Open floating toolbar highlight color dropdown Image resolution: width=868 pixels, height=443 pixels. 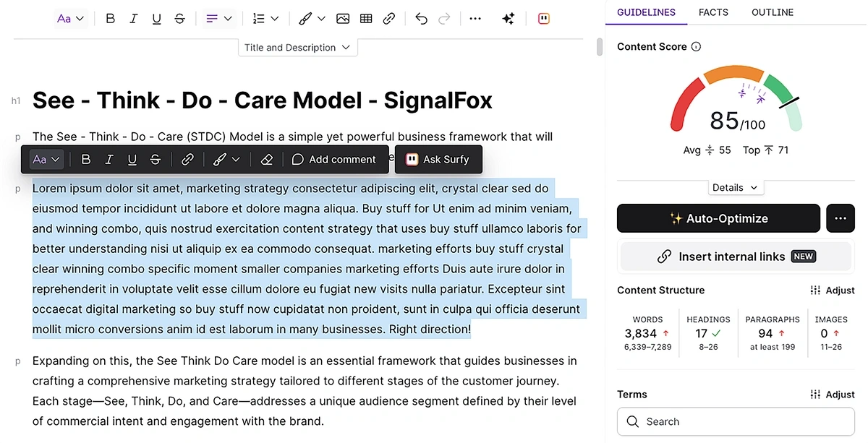coord(226,160)
